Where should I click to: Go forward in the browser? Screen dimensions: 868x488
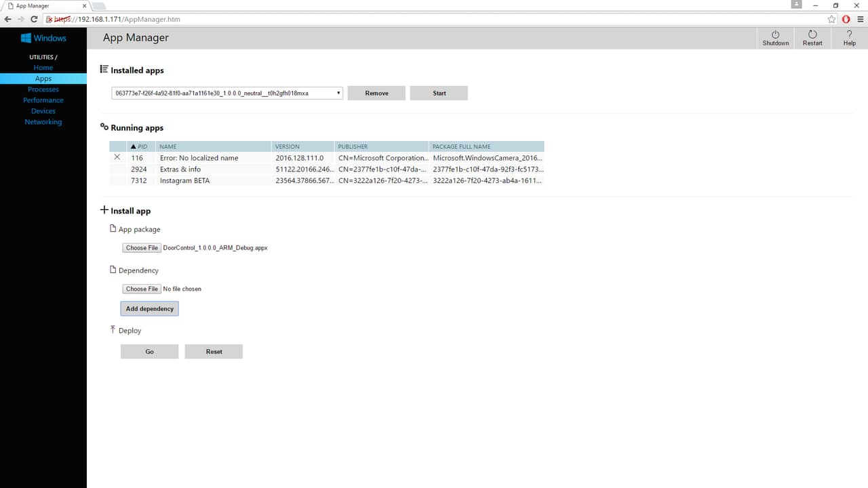click(22, 19)
